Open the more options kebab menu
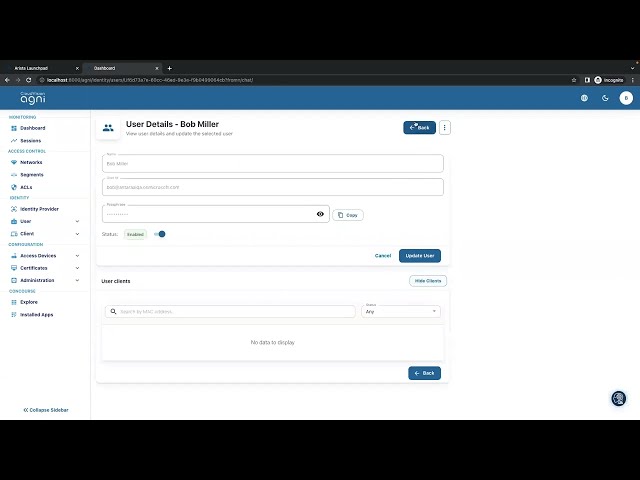The height and width of the screenshot is (480, 640). (x=444, y=128)
